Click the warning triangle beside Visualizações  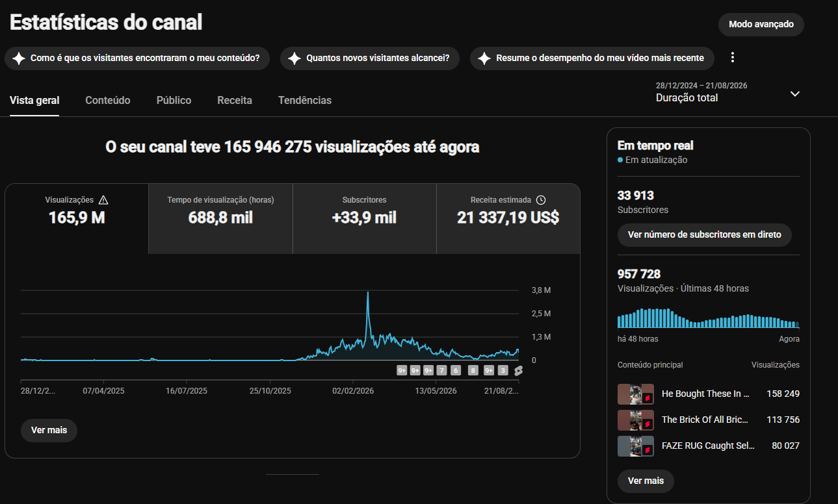tap(103, 200)
